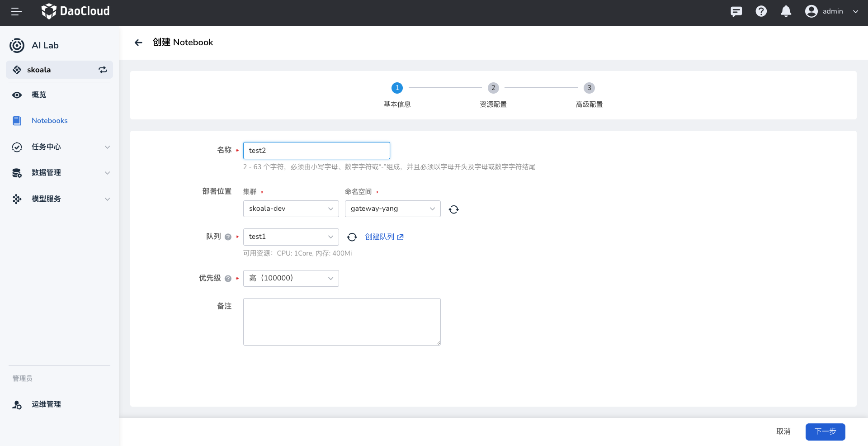Click the back arrow beside 创建 Notebook
The width and height of the screenshot is (868, 446).
[x=138, y=43]
